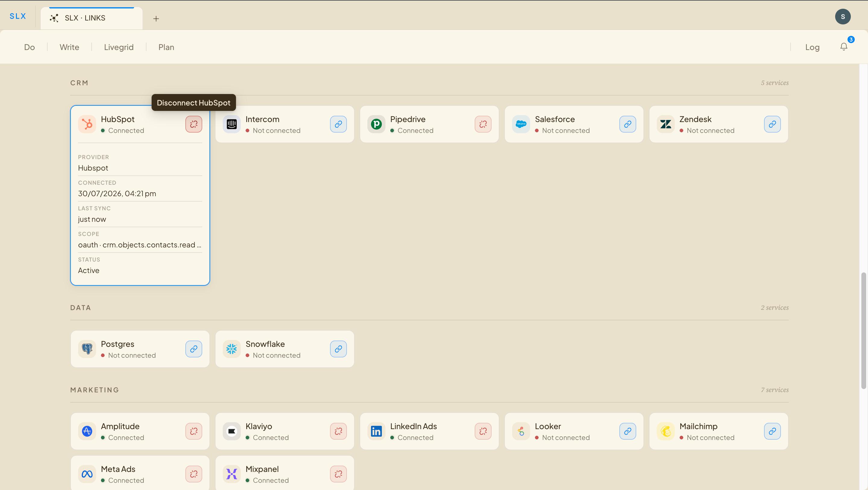Open the Plan section
The height and width of the screenshot is (490, 868).
[166, 47]
